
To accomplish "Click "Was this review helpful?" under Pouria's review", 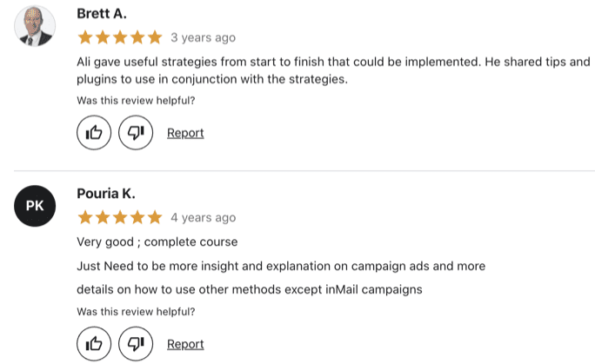I will [x=136, y=311].
